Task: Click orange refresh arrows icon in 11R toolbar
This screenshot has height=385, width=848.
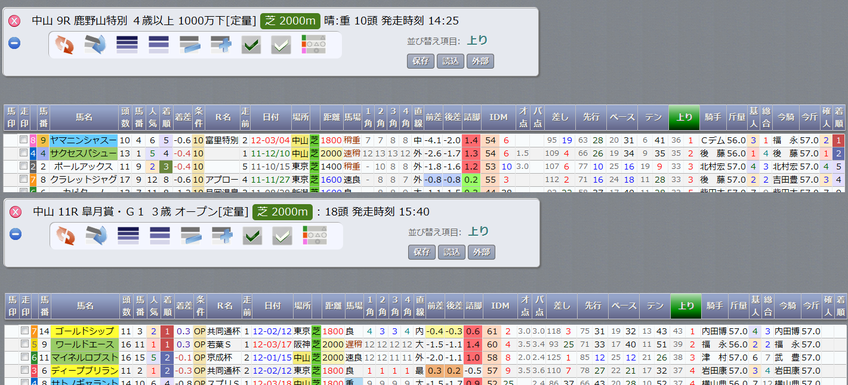Action: click(x=65, y=236)
